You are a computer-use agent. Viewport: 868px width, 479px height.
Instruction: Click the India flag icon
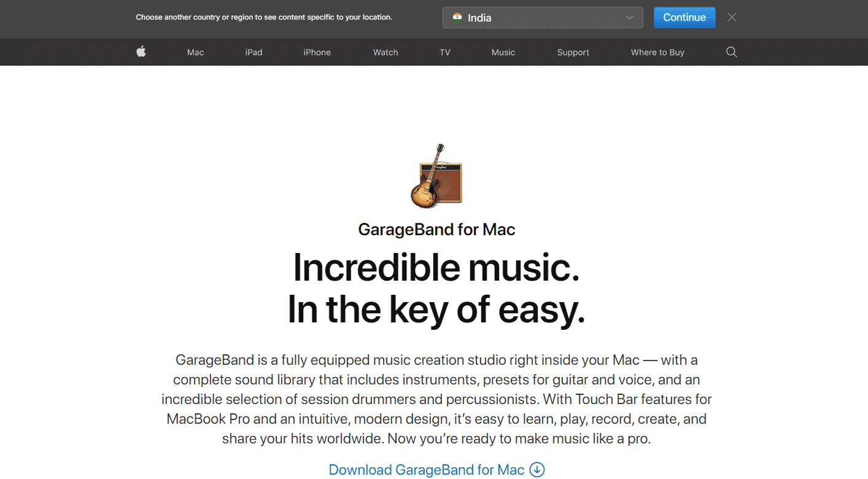457,17
